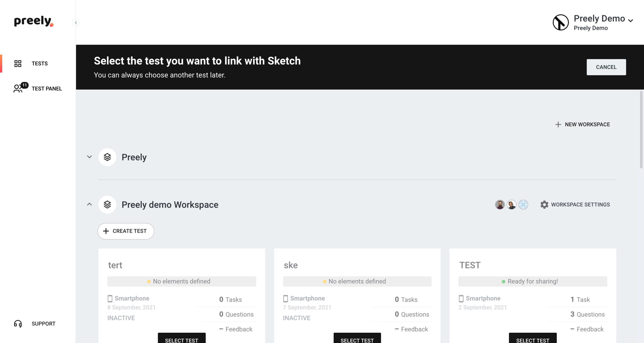This screenshot has height=343, width=644.
Task: Click the workspace settings gear icon
Action: point(544,204)
